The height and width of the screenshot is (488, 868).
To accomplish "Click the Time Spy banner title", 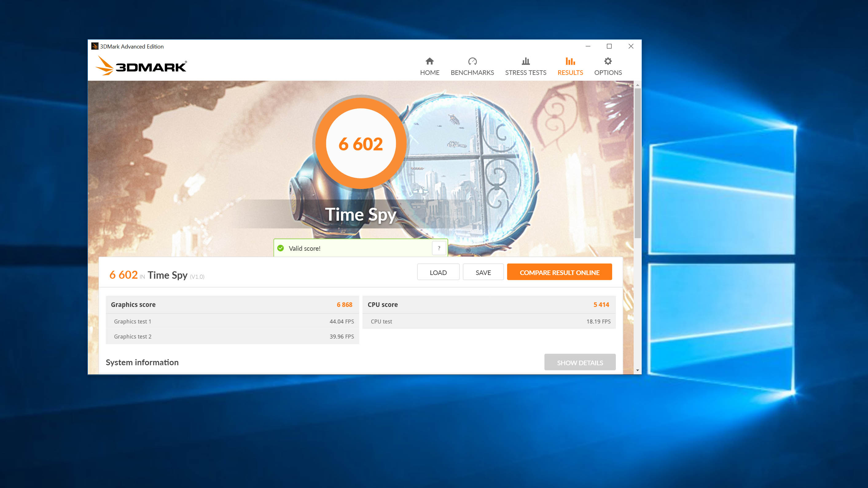I will 361,215.
